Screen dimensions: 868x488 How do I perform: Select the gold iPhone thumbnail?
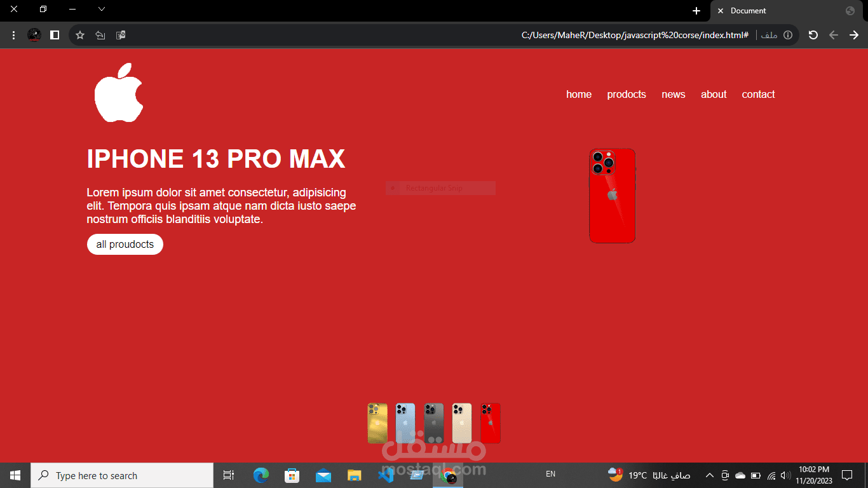377,423
